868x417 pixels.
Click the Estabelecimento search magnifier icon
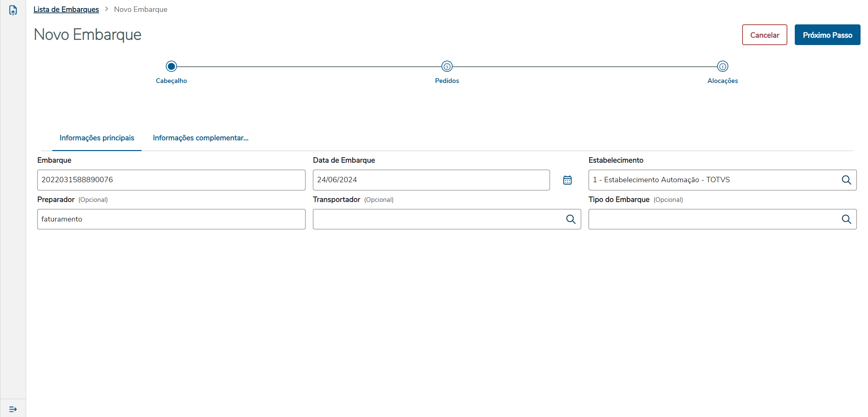coord(846,180)
